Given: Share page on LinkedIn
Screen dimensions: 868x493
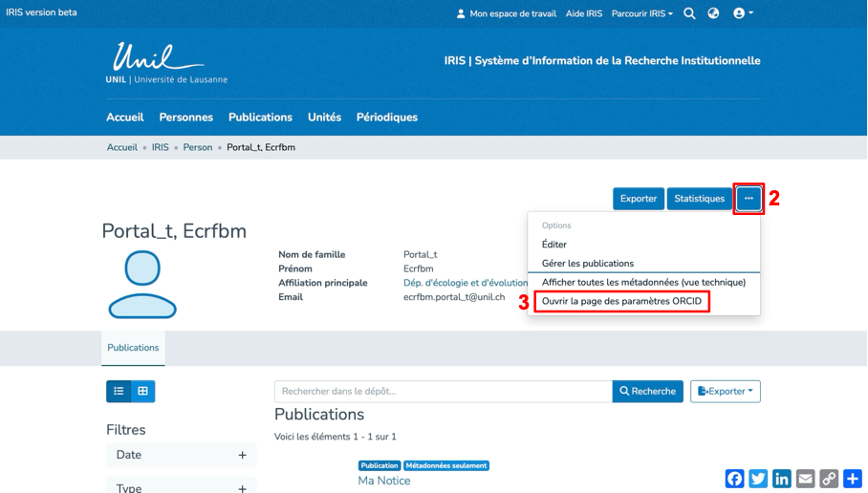Looking at the screenshot, I should coord(782,479).
